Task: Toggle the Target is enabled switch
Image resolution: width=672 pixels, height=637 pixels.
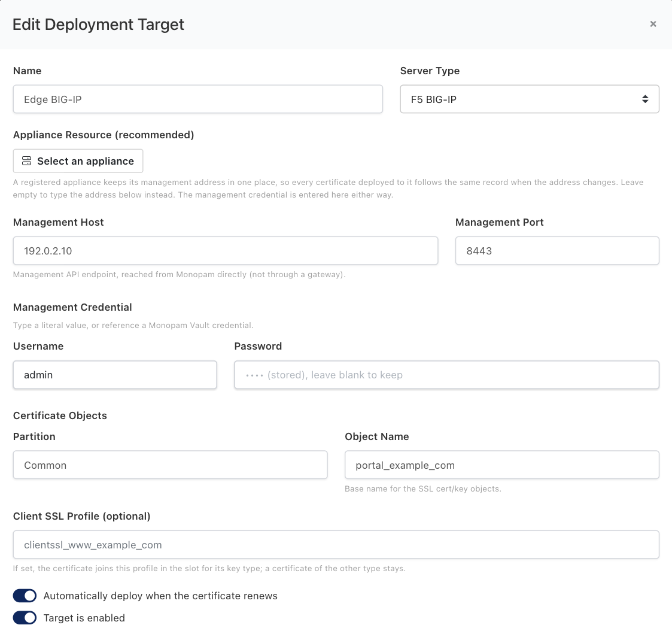Action: pyautogui.click(x=25, y=618)
